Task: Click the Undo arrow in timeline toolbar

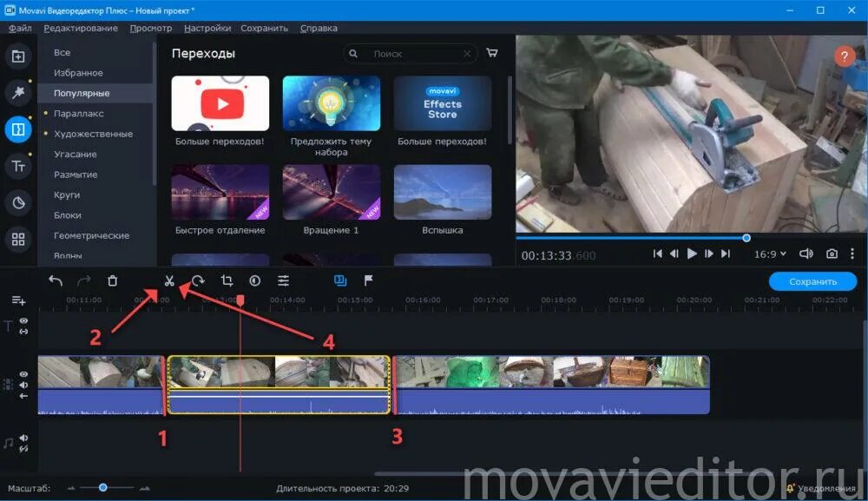Action: [56, 280]
